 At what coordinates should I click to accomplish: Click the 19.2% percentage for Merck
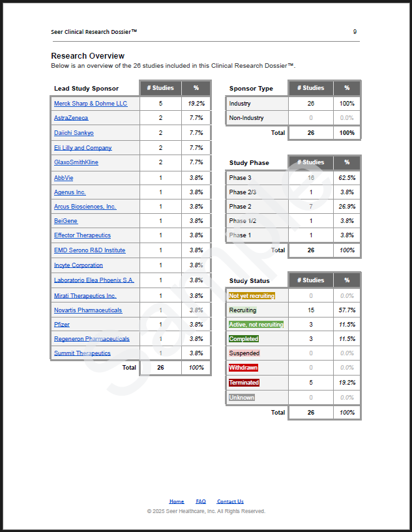[x=196, y=104]
